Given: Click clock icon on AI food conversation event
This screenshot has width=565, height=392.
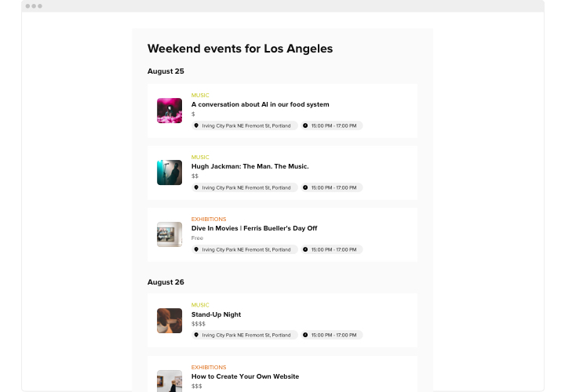Looking at the screenshot, I should (x=305, y=125).
